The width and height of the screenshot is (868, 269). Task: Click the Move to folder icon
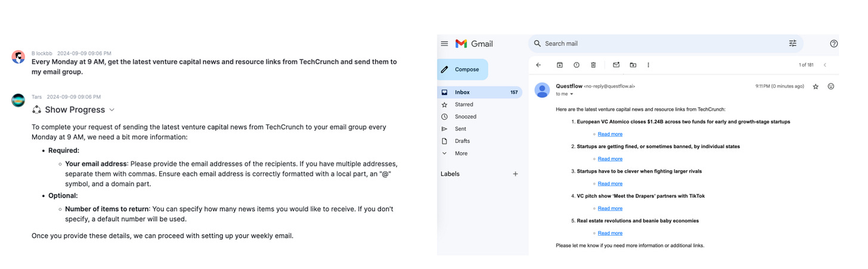(633, 65)
